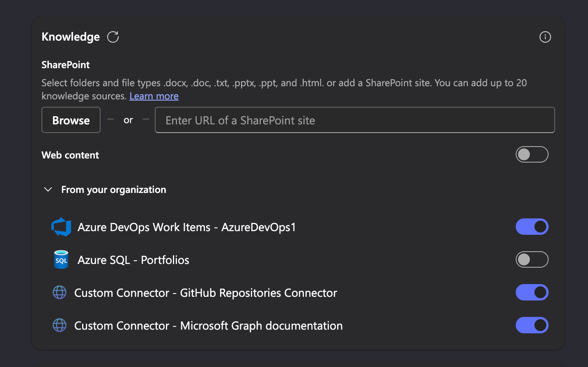Viewport: 588px width, 367px height.
Task: Click the Microsoft Graph documentation globe icon
Action: tap(60, 326)
